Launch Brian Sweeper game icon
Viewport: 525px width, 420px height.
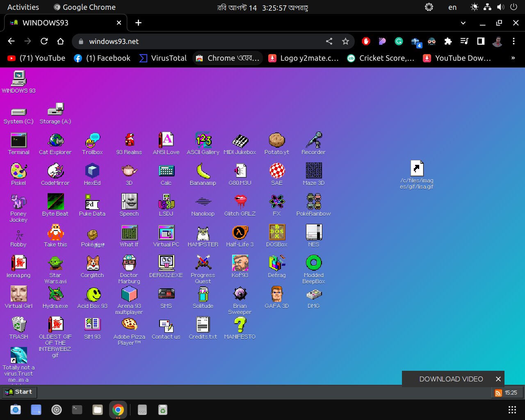(x=240, y=294)
